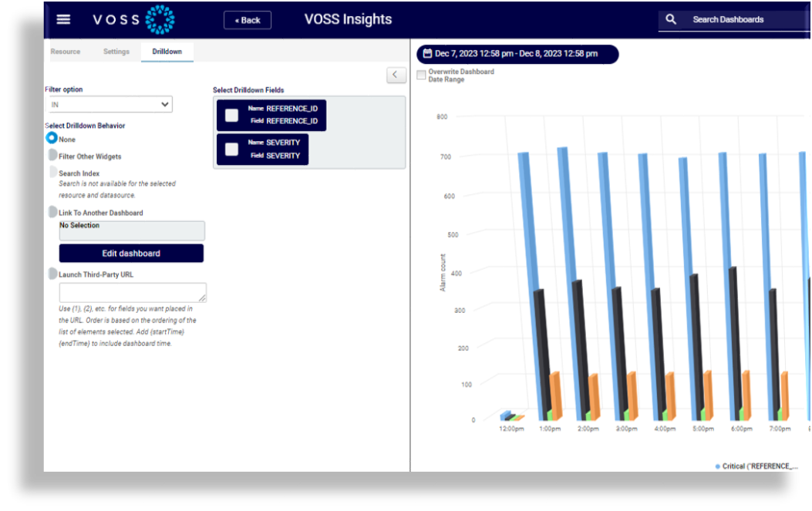The width and height of the screenshot is (812, 511).
Task: Check the REFERENCE_ID drilldown field box
Action: tap(231, 116)
